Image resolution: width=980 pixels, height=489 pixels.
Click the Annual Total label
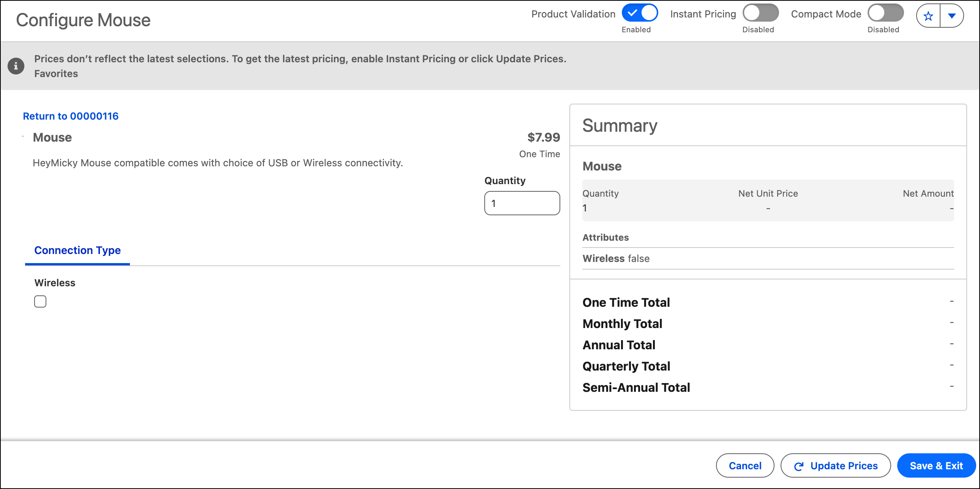pos(619,345)
